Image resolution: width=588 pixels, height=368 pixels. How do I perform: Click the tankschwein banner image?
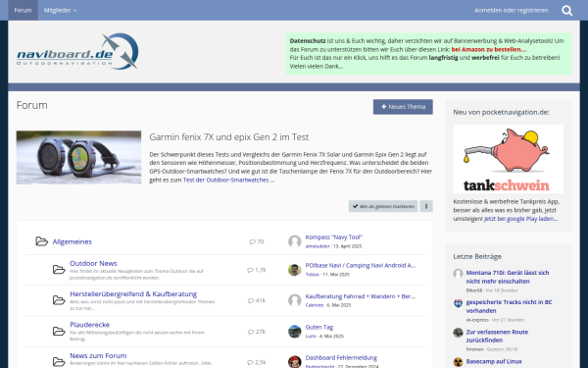[x=508, y=159]
